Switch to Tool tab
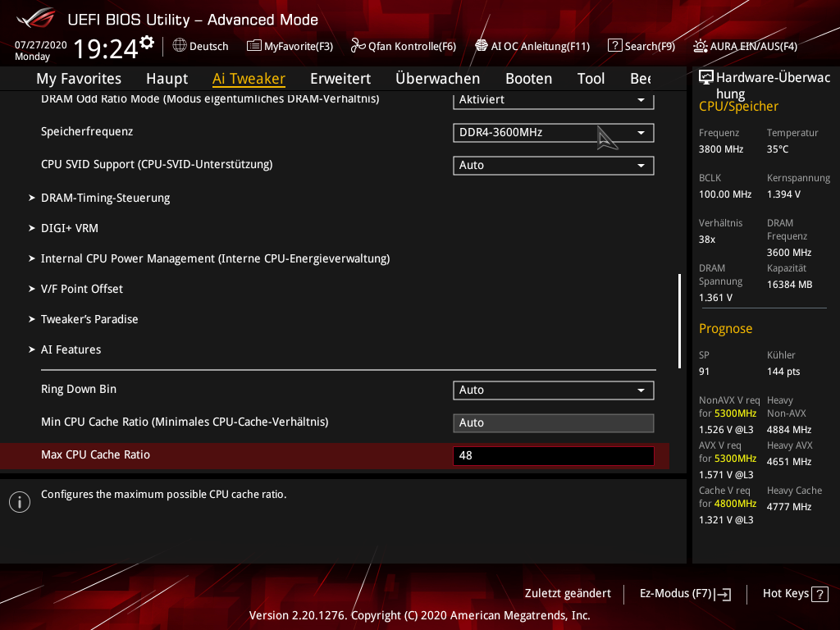Image resolution: width=840 pixels, height=630 pixels. 591,79
